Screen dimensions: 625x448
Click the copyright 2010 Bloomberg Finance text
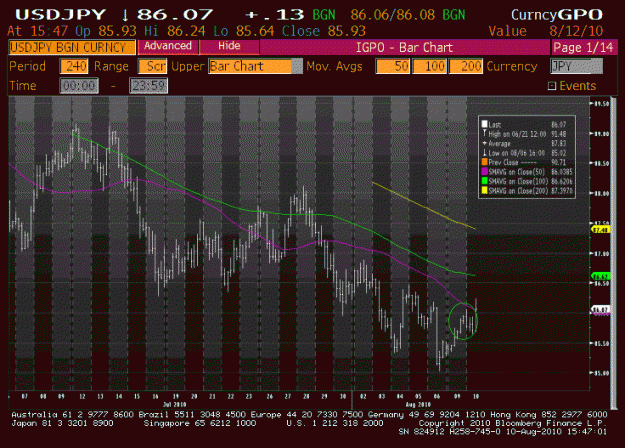513,423
